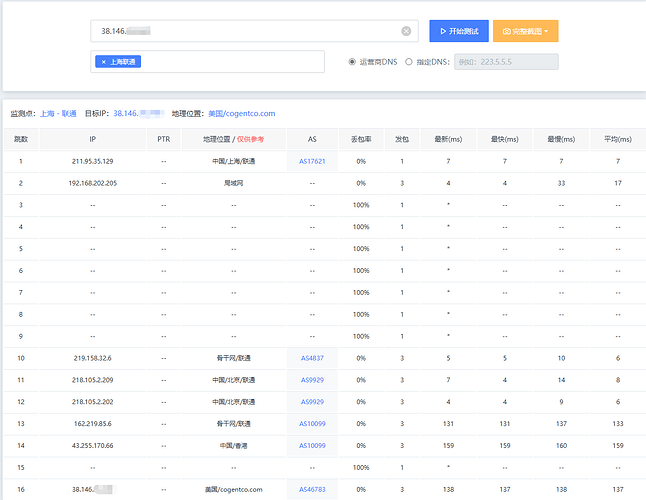Open the AS17621 link in hop 1

312,160
